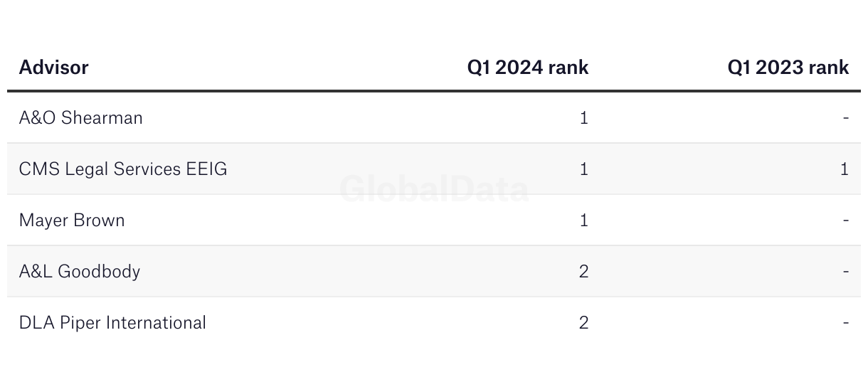This screenshot has width=868, height=377.
Task: Select the Q1 2024 rank column header
Action: [x=528, y=68]
